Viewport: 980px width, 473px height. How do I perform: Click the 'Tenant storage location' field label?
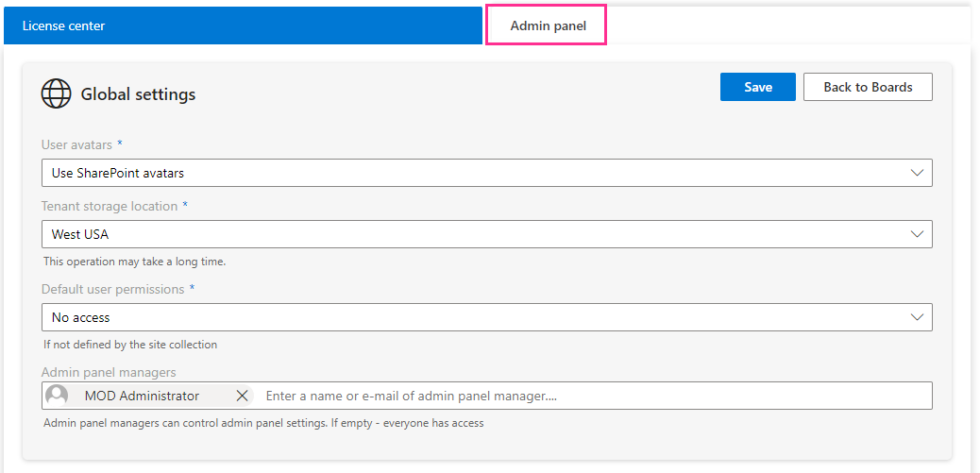[x=109, y=206]
